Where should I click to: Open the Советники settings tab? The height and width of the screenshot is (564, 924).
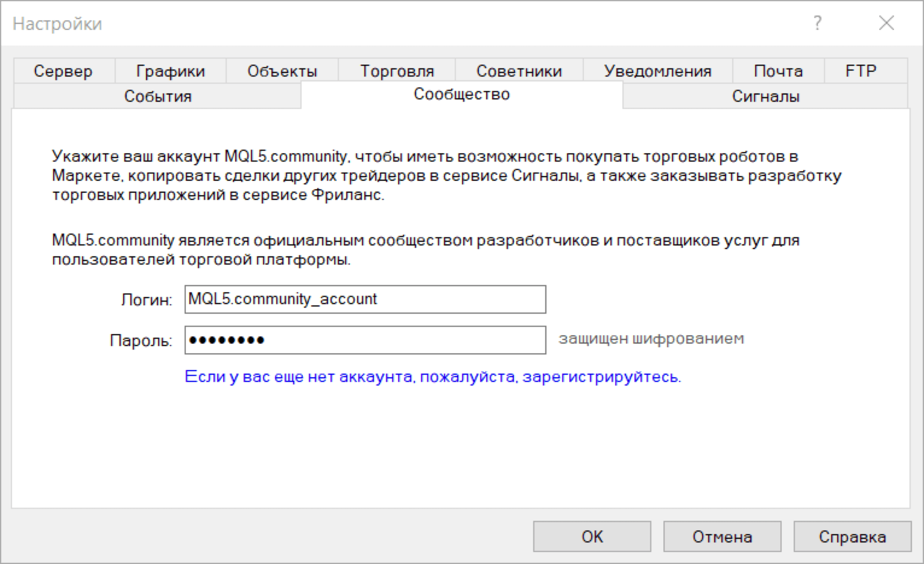click(x=519, y=71)
